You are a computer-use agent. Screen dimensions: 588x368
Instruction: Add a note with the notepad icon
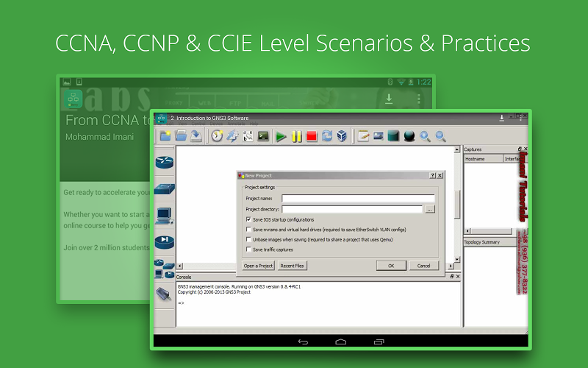coord(363,135)
